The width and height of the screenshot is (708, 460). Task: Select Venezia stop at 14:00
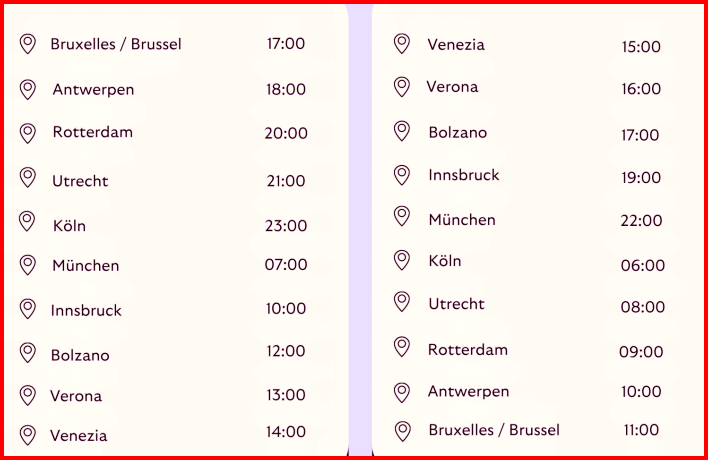(x=79, y=436)
